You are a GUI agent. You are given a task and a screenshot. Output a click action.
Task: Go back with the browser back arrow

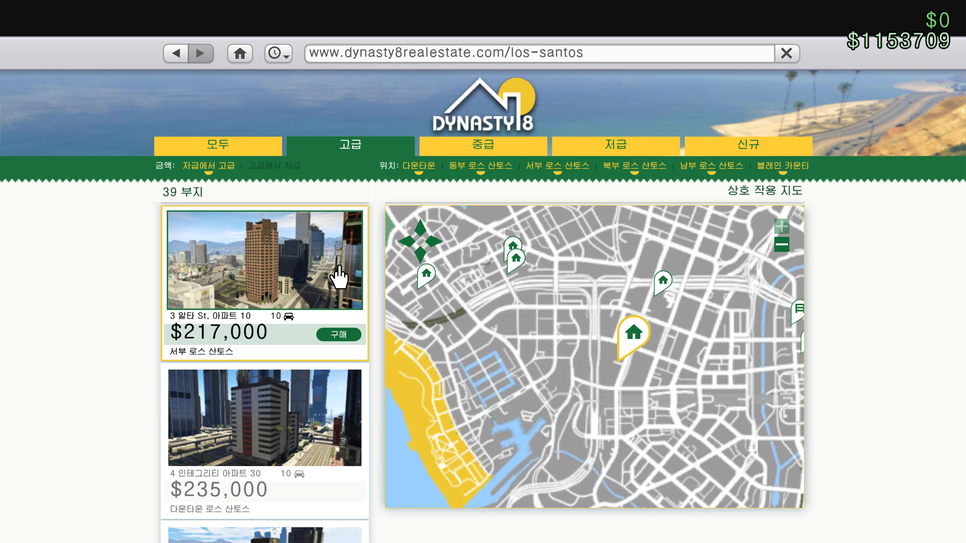pyautogui.click(x=176, y=53)
